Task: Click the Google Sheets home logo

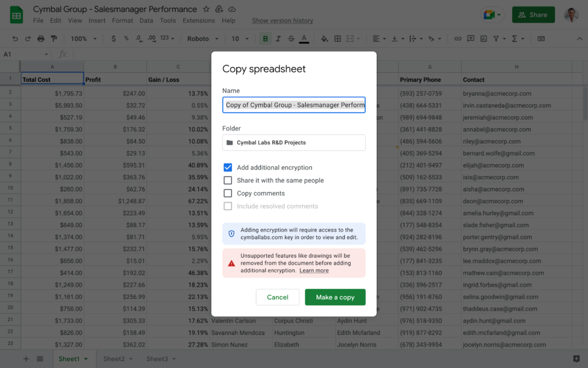Action: (16, 15)
